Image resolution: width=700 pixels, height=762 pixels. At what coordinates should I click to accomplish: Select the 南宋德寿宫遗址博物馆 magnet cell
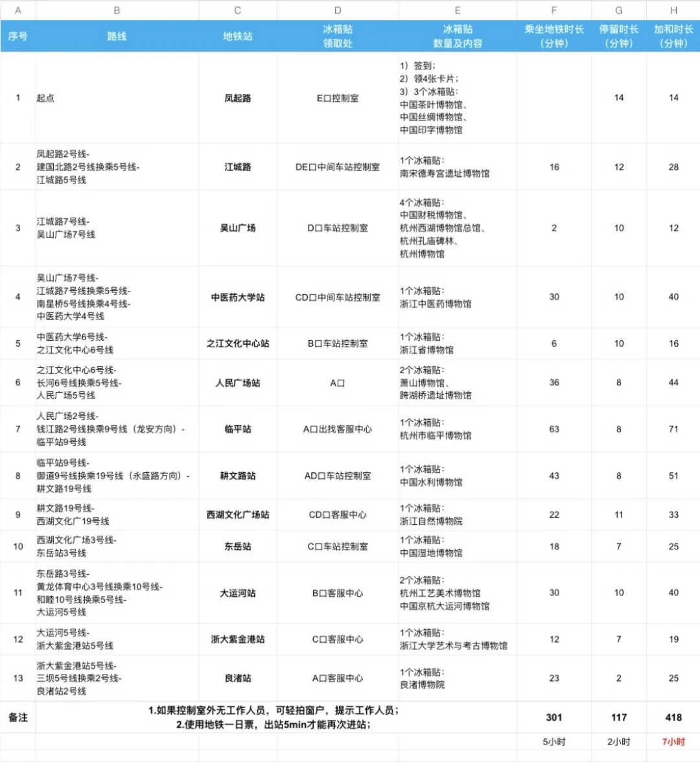tap(458, 167)
